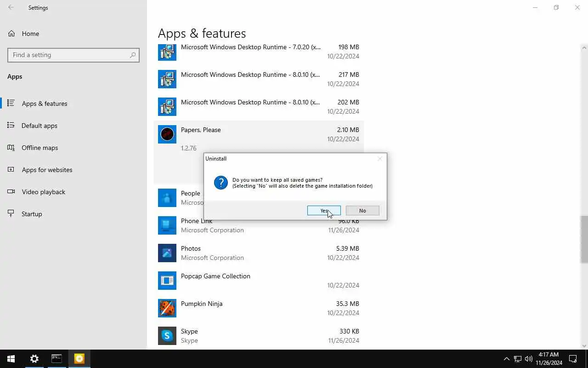This screenshot has width=588, height=368.
Task: Go back using the Settings back arrow
Action: 11,7
